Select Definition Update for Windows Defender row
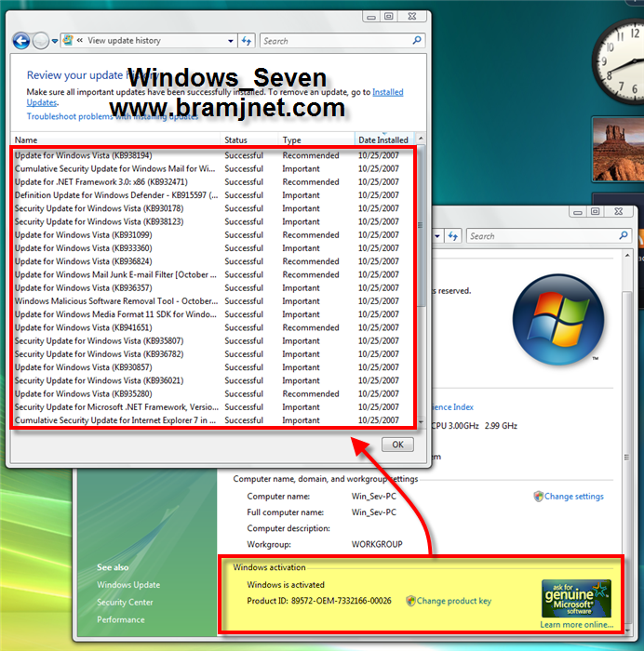The image size is (644, 651). pos(213,195)
